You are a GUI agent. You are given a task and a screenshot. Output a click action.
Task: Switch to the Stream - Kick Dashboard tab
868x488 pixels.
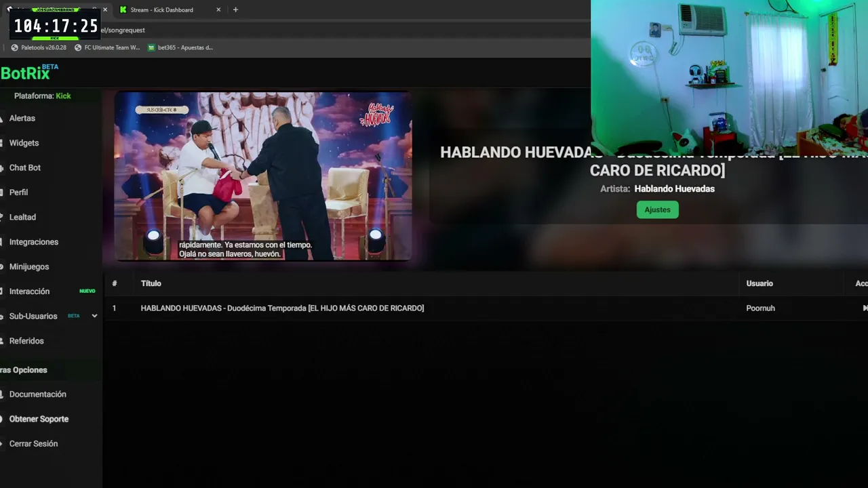(x=162, y=9)
